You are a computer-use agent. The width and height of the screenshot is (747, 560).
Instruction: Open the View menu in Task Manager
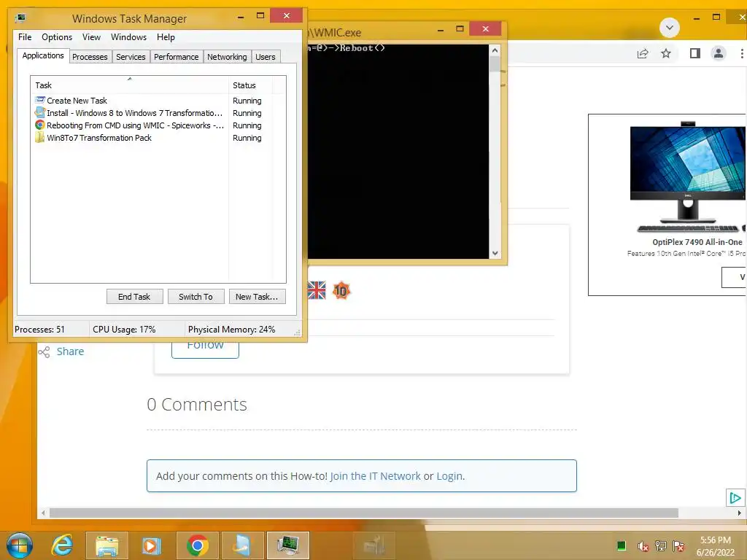click(91, 37)
